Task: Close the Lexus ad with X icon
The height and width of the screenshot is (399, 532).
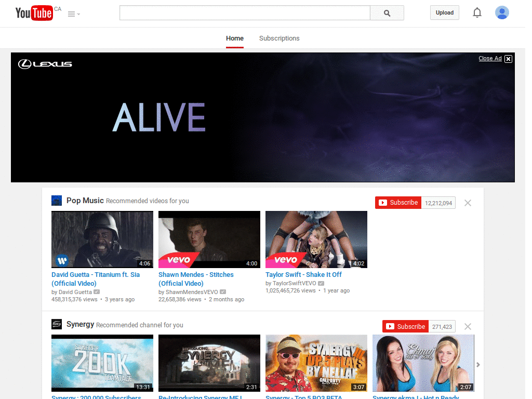Action: (x=508, y=59)
